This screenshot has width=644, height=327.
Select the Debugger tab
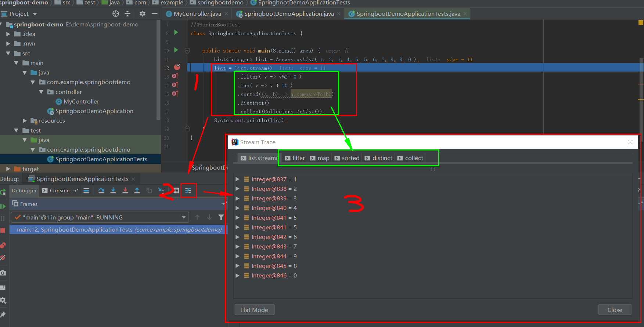pos(24,190)
